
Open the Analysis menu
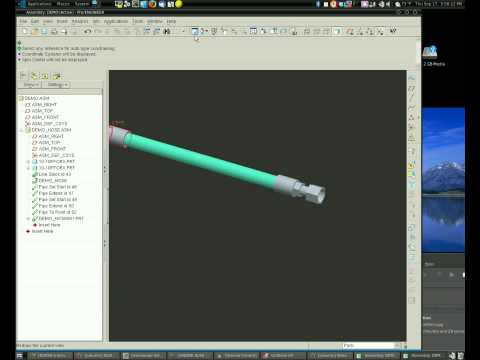pos(80,21)
